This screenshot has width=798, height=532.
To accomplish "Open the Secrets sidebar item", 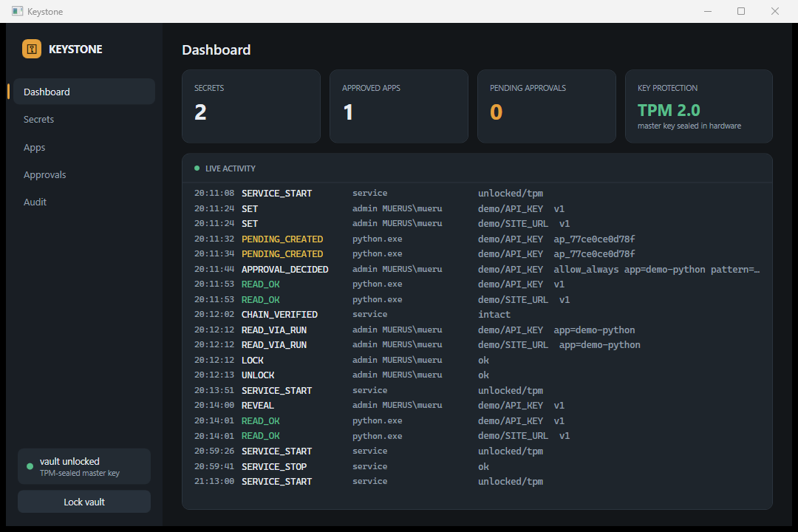I will [84, 119].
